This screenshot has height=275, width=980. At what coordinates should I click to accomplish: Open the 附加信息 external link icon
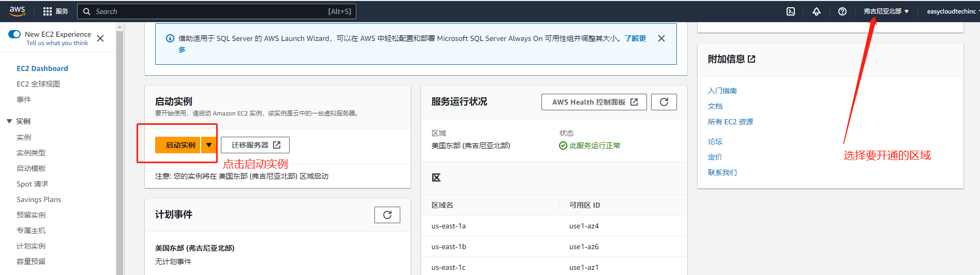coord(751,59)
